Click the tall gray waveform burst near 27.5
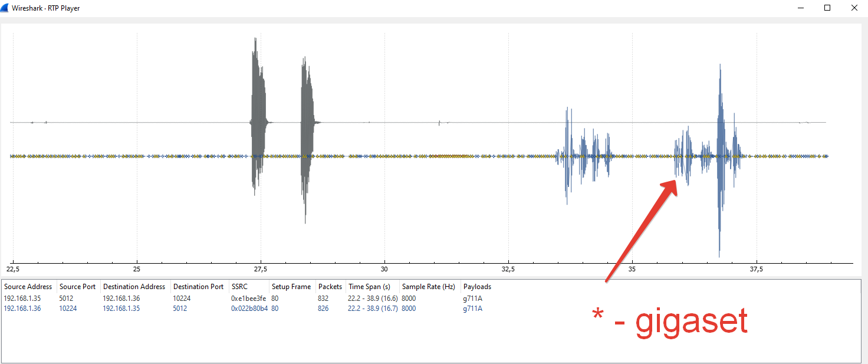 click(x=258, y=118)
